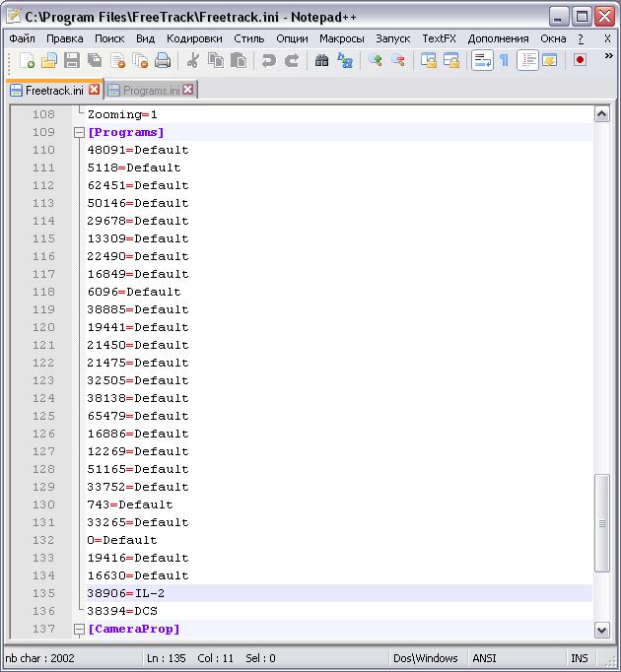The image size is (621, 672).
Task: Open the Макросы menu
Action: click(x=342, y=38)
